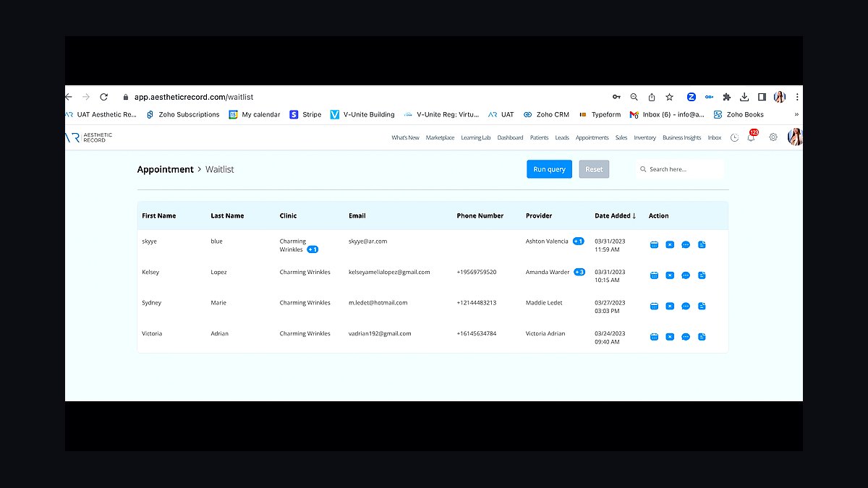
Task: Open the message bubble icon for Sydney Marie
Action: click(686, 307)
